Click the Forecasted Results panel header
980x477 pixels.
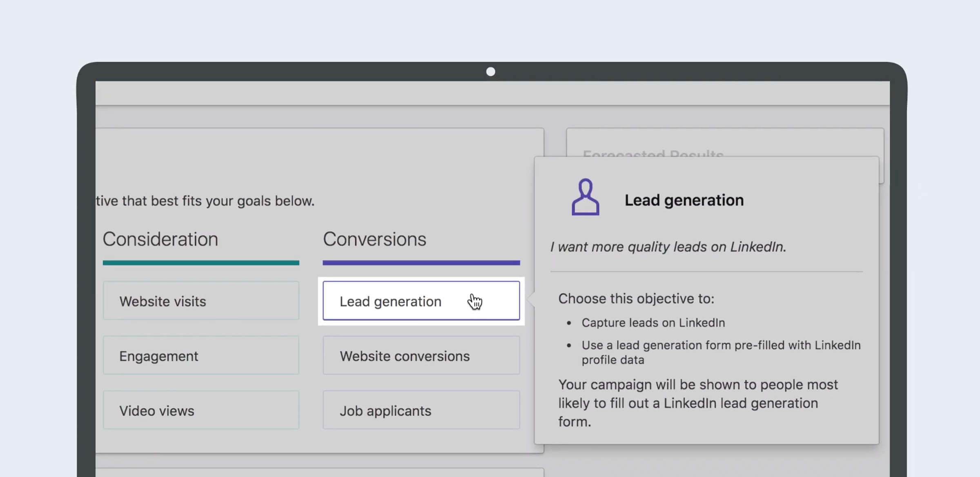click(x=653, y=152)
